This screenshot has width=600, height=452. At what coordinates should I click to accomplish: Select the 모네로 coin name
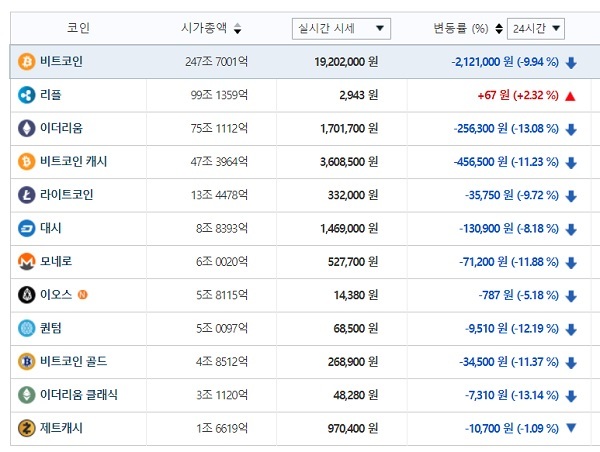click(x=56, y=261)
